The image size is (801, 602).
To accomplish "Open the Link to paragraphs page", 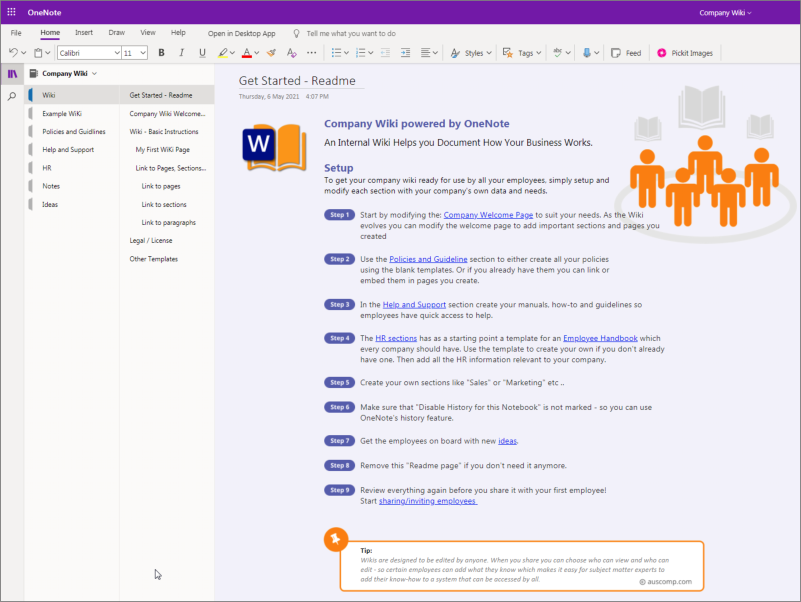I will [167, 222].
